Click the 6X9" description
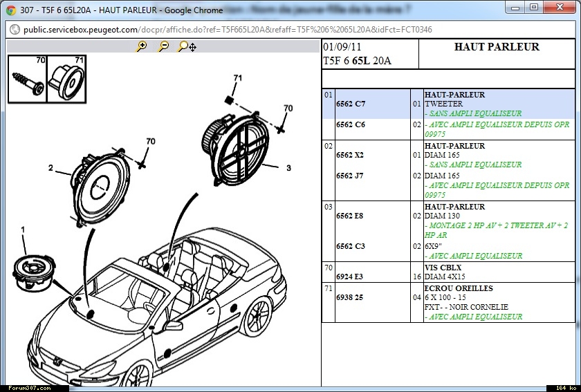The height and width of the screenshot is (392, 581). [433, 246]
